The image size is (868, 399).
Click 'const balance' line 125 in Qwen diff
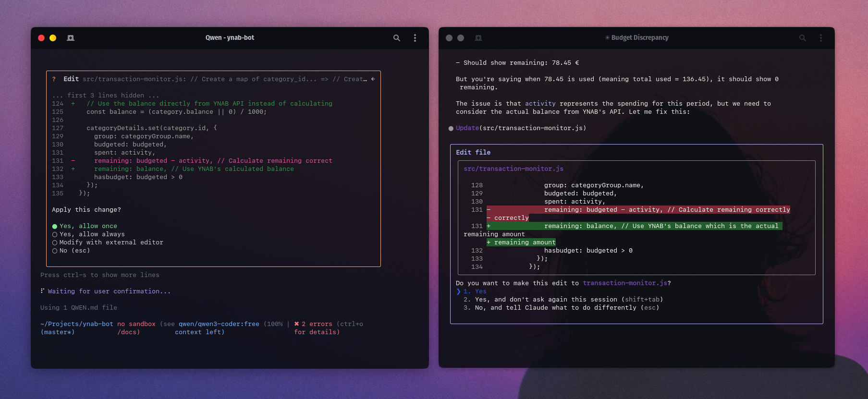pos(159,112)
